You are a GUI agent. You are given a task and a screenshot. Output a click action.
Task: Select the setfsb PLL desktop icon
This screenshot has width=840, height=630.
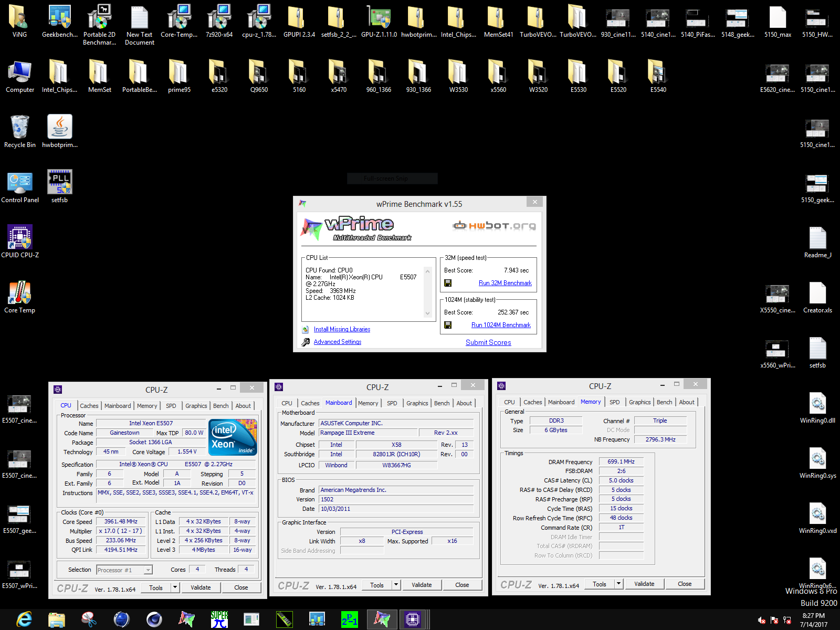(59, 186)
